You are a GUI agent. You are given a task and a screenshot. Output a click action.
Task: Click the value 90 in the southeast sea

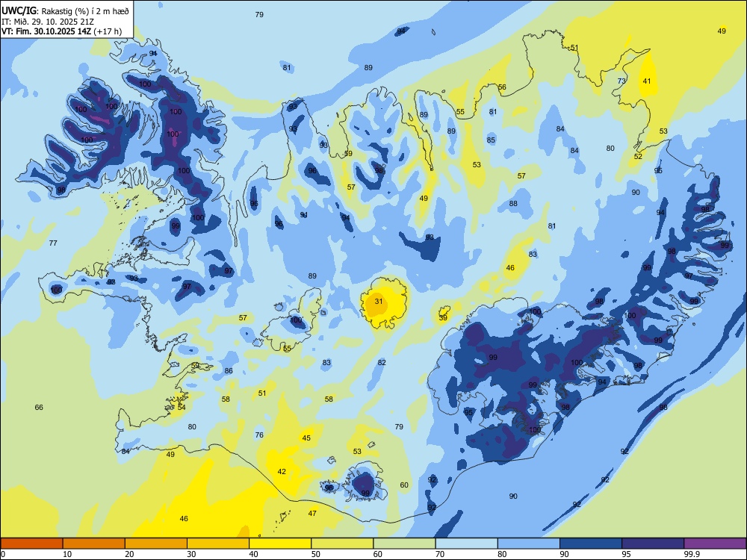[x=513, y=497]
